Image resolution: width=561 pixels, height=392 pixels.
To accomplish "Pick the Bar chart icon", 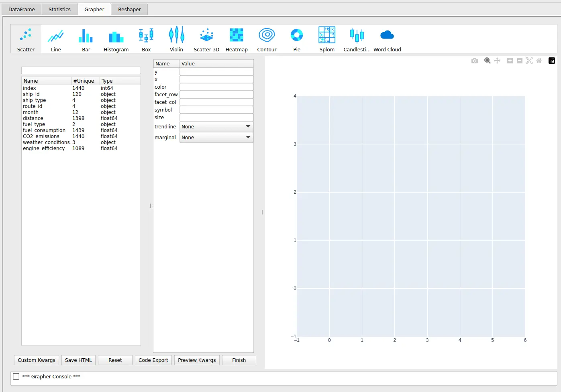I will click(86, 39).
